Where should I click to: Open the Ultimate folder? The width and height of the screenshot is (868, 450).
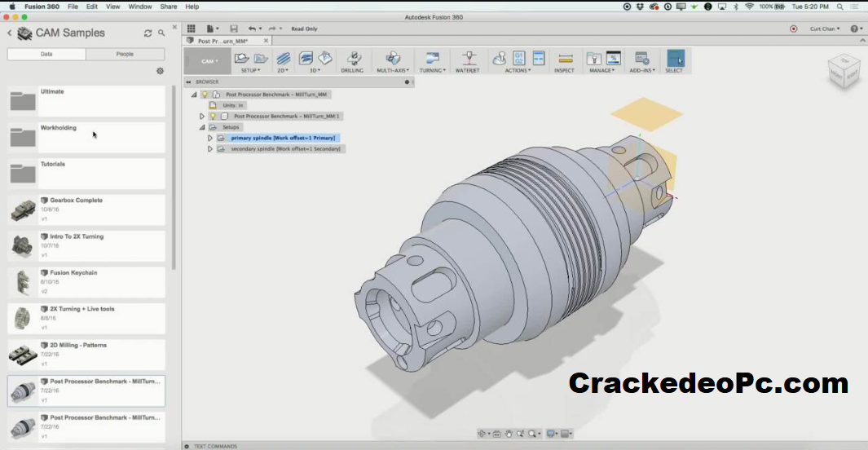tap(86, 101)
